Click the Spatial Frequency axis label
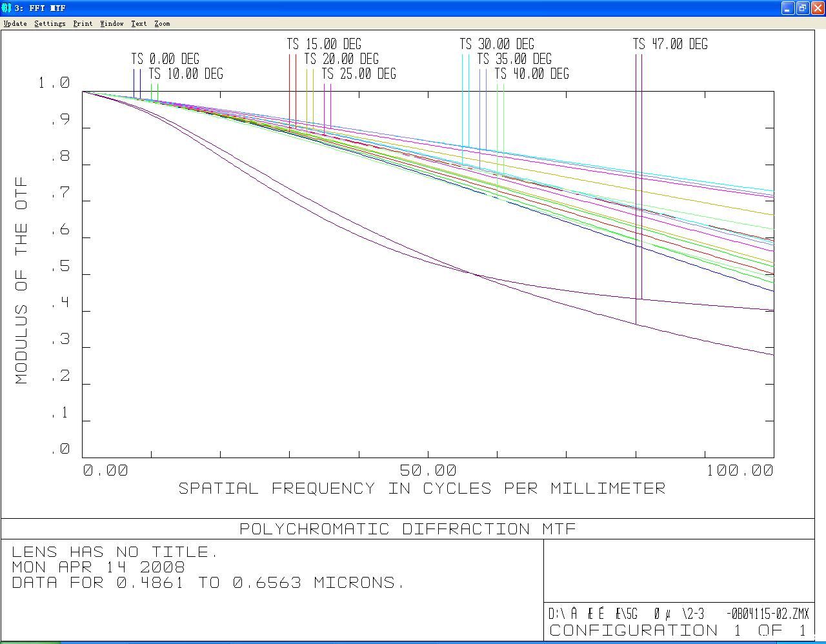This screenshot has height=644, width=826. [x=422, y=488]
